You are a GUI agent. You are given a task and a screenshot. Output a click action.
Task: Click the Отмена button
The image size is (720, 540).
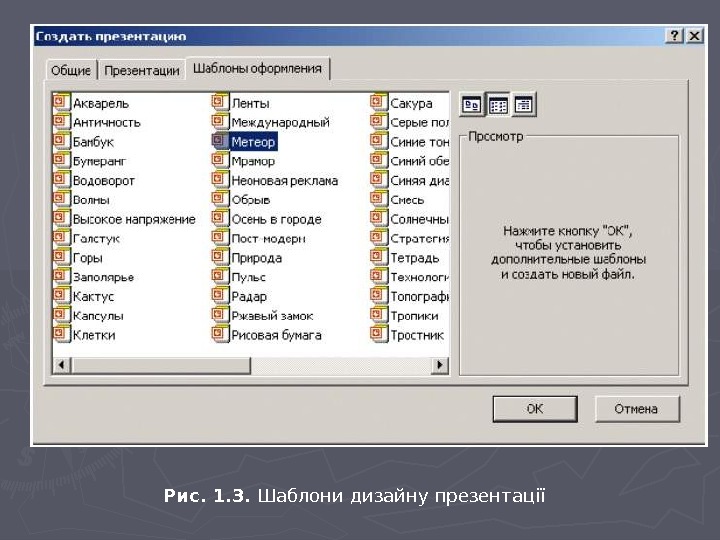click(x=636, y=409)
